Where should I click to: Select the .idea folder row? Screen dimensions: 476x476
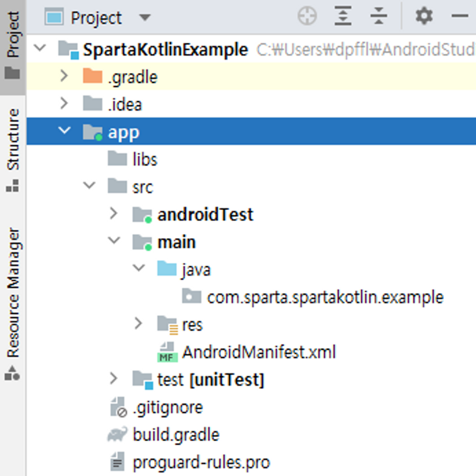[x=251, y=103]
